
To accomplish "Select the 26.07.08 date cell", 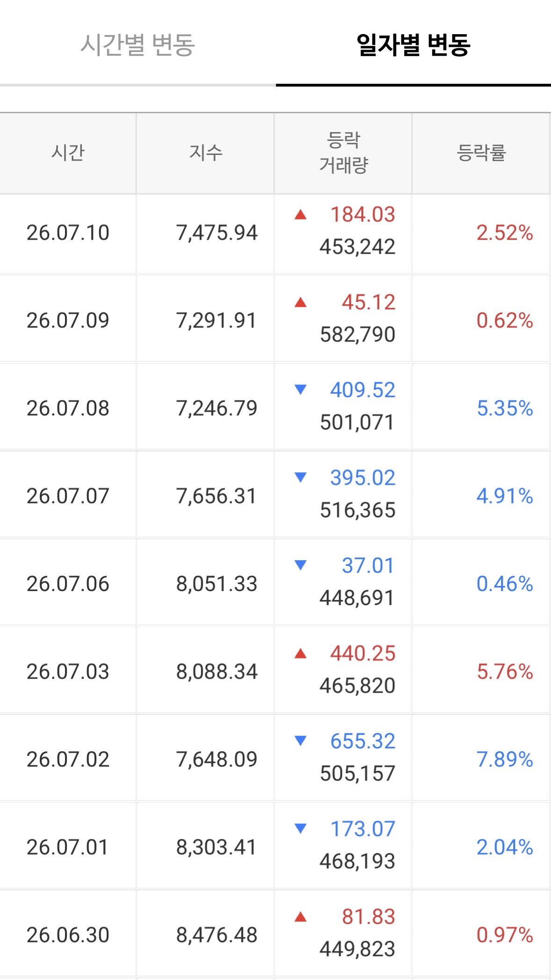I will pyautogui.click(x=68, y=408).
